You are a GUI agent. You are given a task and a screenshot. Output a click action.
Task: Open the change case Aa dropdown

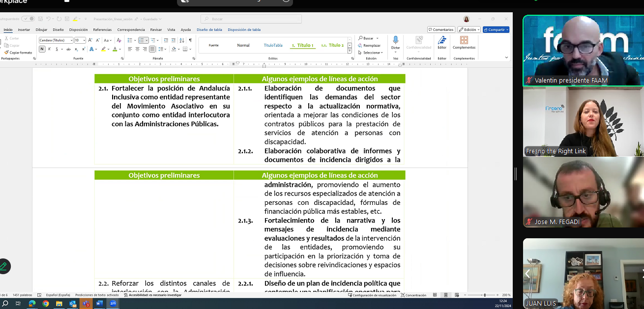pyautogui.click(x=108, y=40)
